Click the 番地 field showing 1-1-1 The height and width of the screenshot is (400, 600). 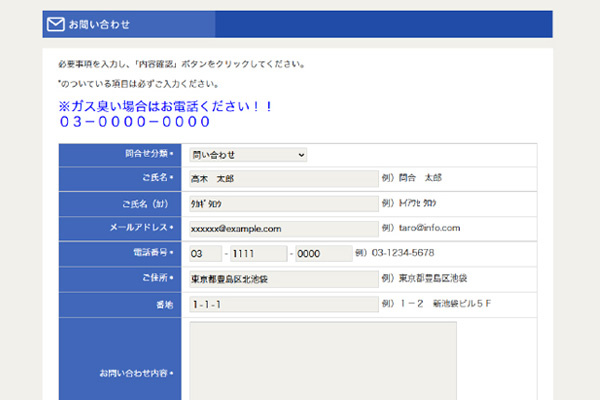[x=283, y=303]
